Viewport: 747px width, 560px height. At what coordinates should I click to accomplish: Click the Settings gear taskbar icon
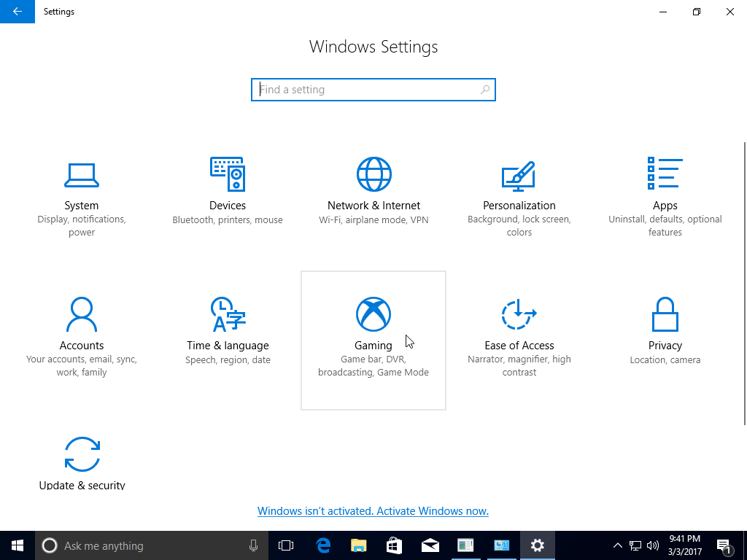(x=538, y=545)
